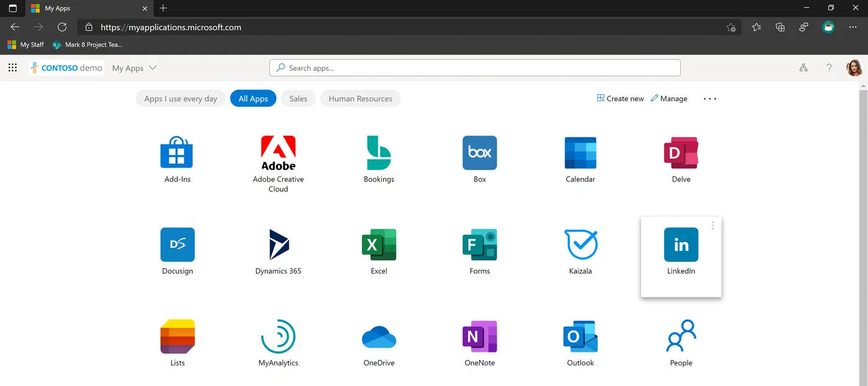
Task: Open the page's more options ellipsis
Action: point(710,99)
